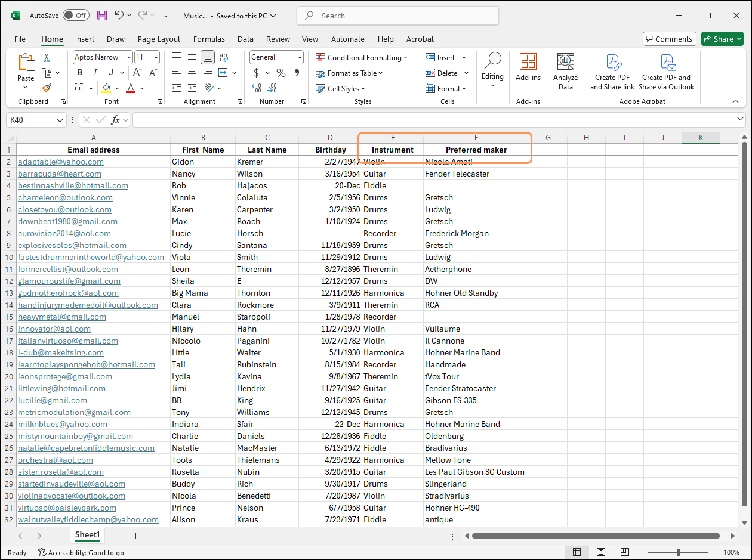Toggle Bold formatting
Viewport: 752px width, 560px height.
(79, 73)
